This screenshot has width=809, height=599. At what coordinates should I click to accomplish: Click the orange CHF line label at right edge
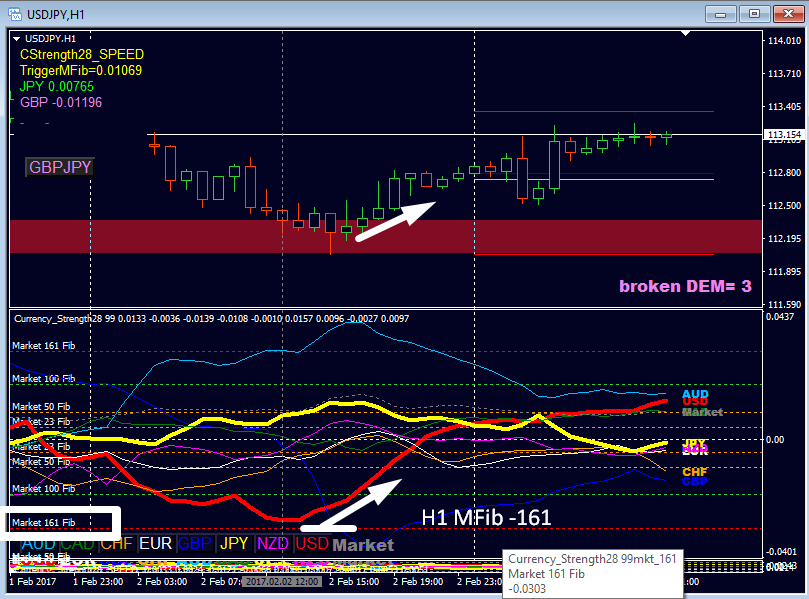tap(694, 472)
